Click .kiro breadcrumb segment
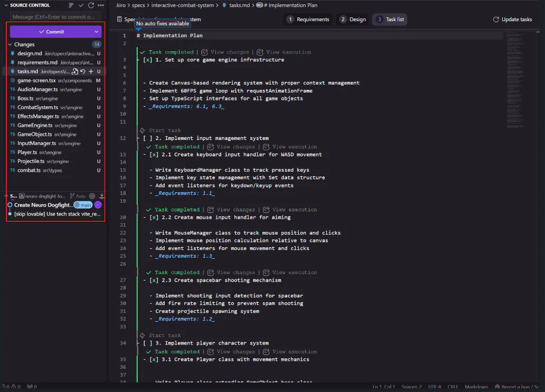This screenshot has height=392, width=545. (120, 5)
